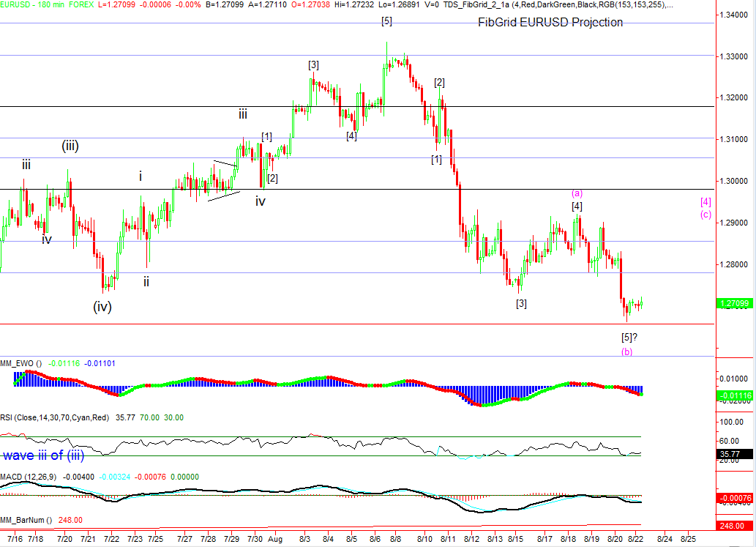Select the magenta (a) wave label
Viewport: 756px width, 547px height.
pos(577,193)
